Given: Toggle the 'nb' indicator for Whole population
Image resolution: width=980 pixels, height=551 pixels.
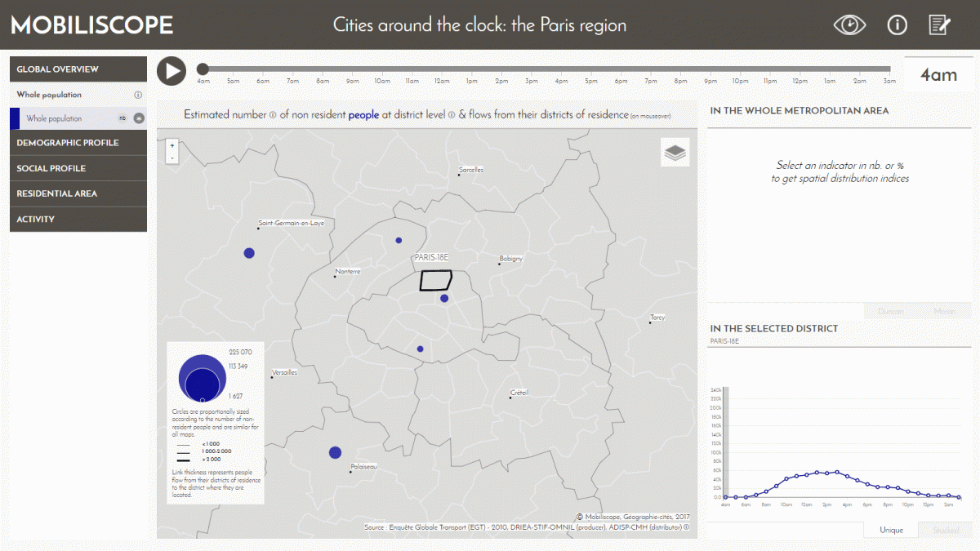Looking at the screenshot, I should [x=122, y=118].
